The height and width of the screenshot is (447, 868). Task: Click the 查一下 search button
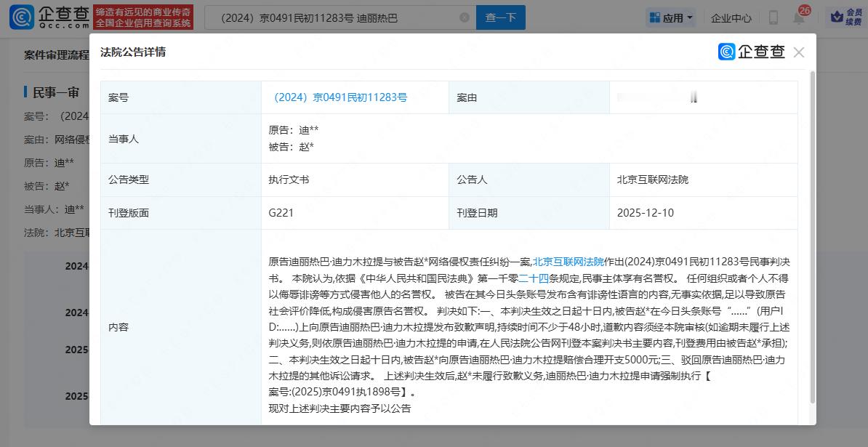[x=500, y=17]
